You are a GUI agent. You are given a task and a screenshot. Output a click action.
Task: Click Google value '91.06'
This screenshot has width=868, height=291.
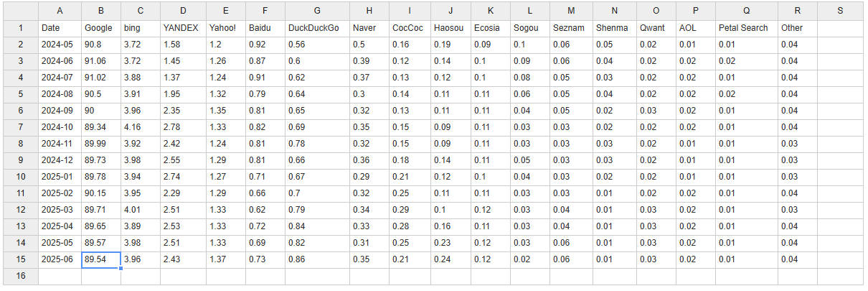[x=100, y=61]
